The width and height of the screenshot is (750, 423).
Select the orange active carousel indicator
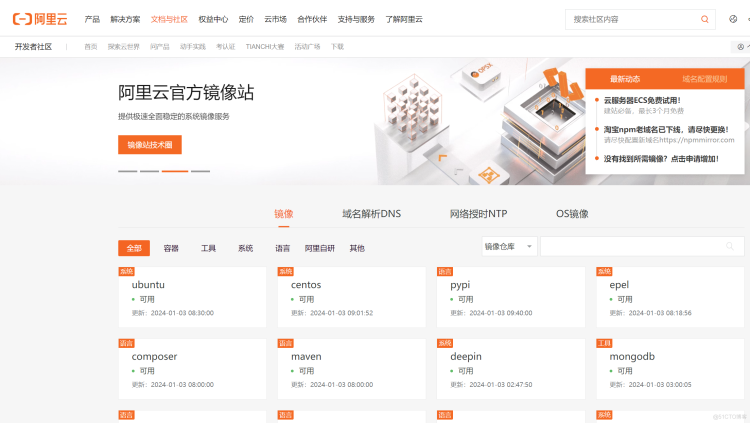(175, 171)
